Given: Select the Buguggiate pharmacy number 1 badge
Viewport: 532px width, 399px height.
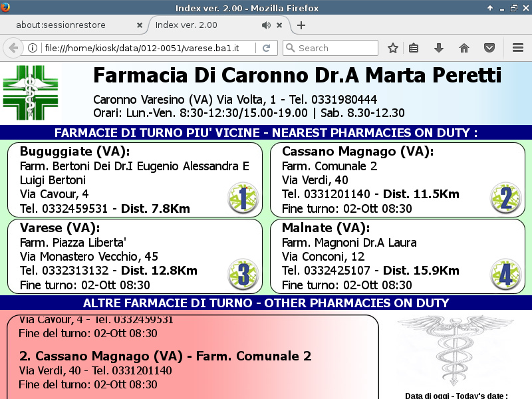Looking at the screenshot, I should click(x=243, y=198).
